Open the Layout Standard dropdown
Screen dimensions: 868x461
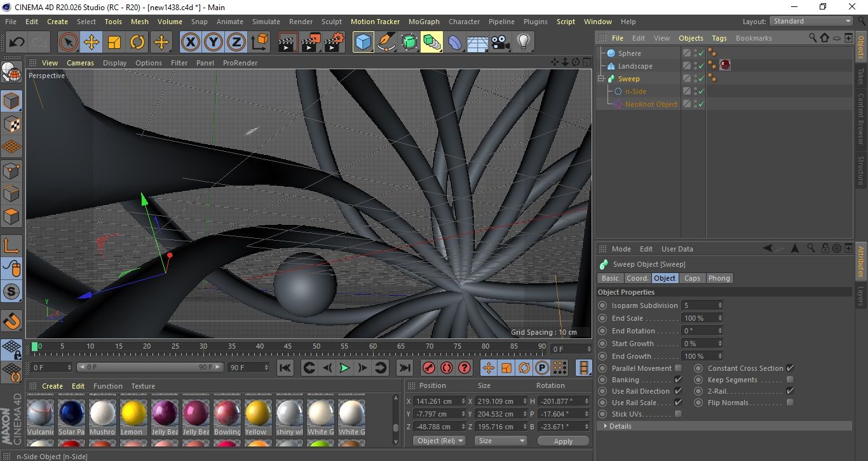pyautogui.click(x=812, y=21)
